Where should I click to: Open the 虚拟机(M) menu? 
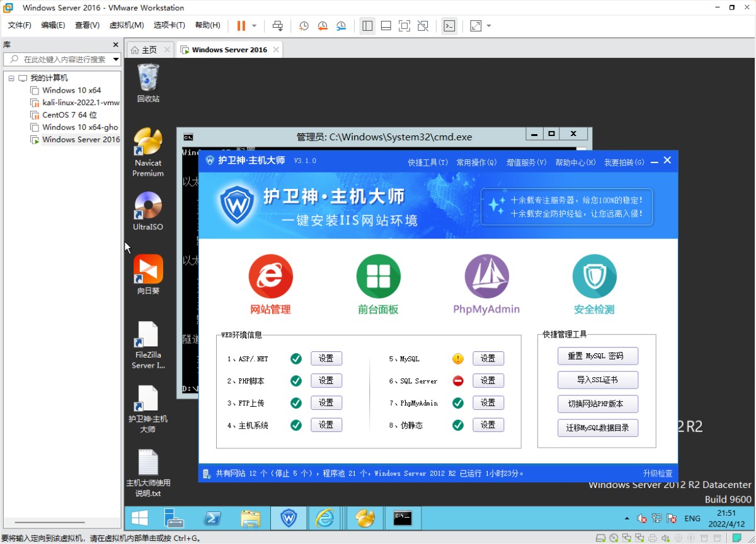[x=127, y=25]
